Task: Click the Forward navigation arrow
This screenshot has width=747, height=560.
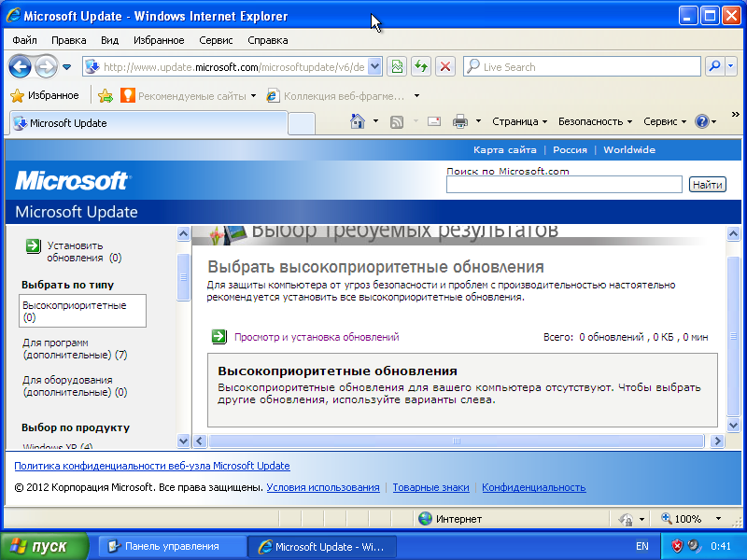Action: [46, 66]
